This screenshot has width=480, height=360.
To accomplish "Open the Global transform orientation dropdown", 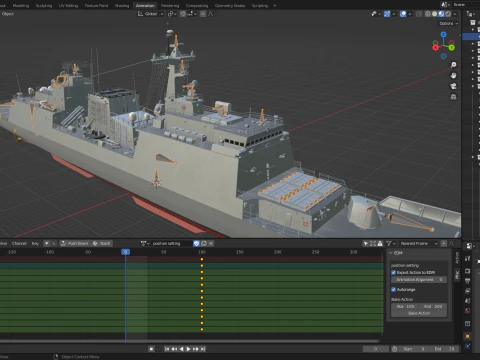I will tap(151, 14).
